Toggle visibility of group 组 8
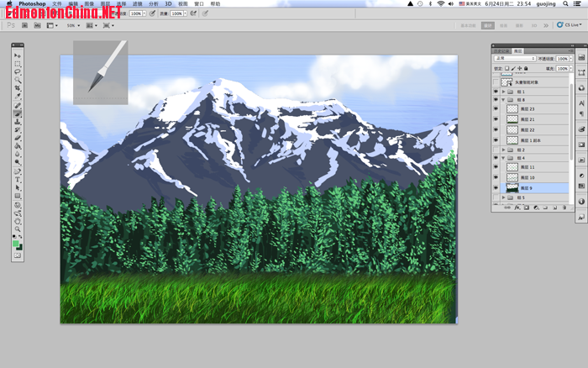 pos(495,100)
